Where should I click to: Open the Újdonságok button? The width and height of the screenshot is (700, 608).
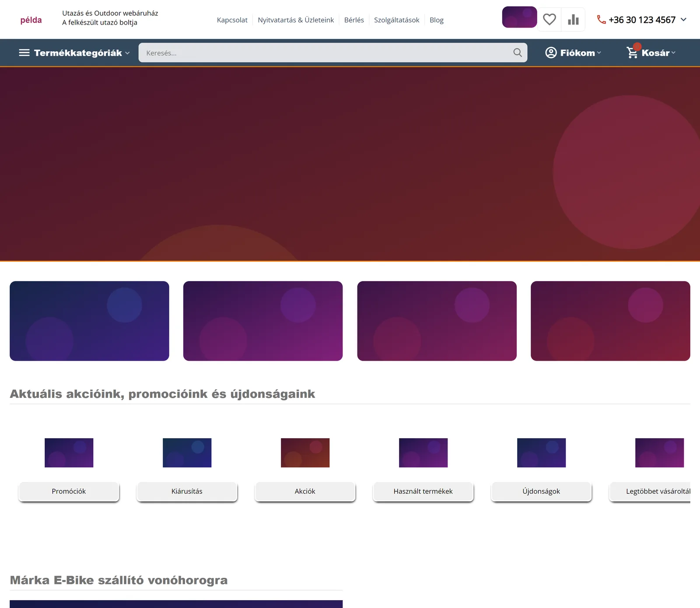tap(541, 492)
